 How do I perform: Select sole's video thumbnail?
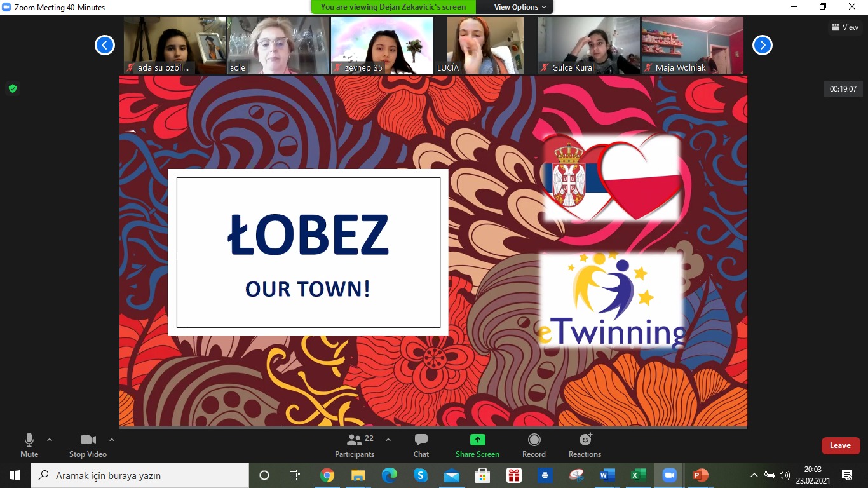(x=278, y=45)
